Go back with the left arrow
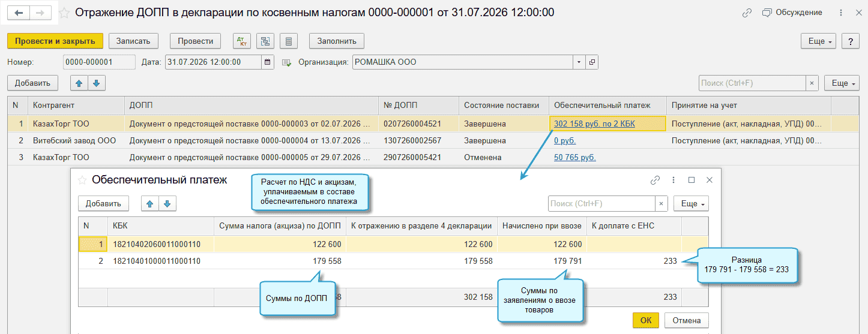The image size is (868, 334). (x=19, y=13)
